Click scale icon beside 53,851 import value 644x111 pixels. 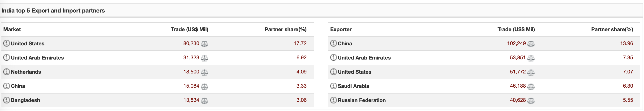point(531,58)
